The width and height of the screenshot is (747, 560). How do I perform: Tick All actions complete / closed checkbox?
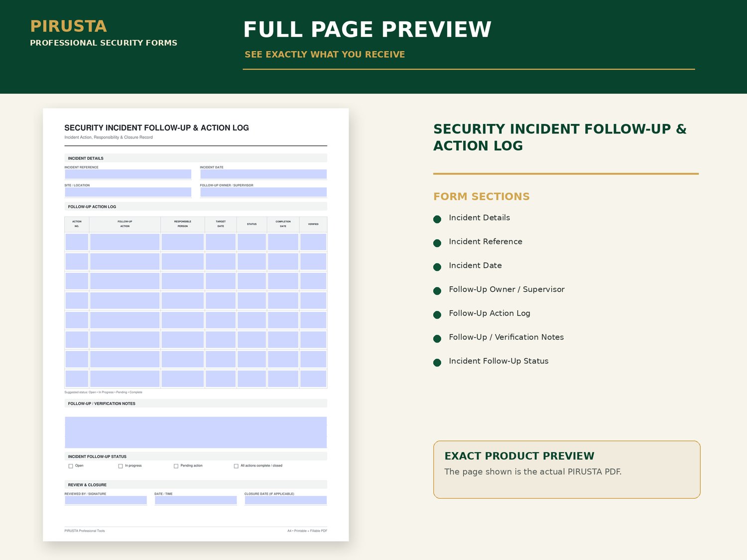236,466
